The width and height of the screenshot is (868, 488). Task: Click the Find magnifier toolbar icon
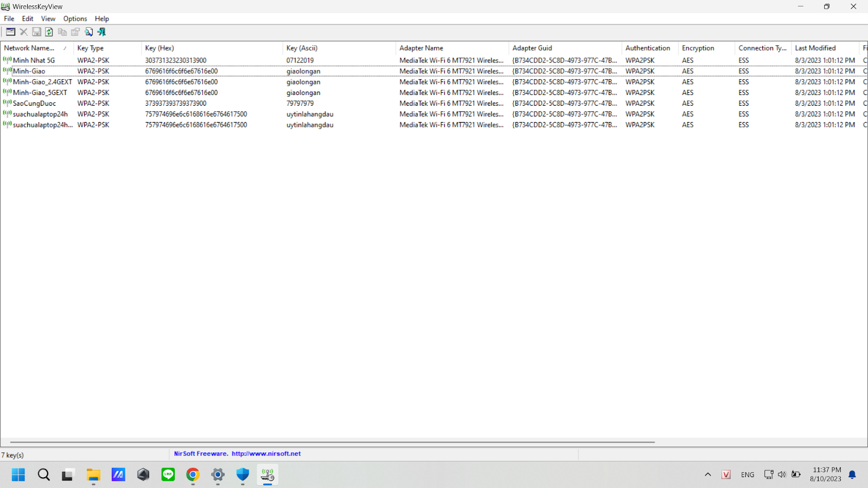[88, 32]
